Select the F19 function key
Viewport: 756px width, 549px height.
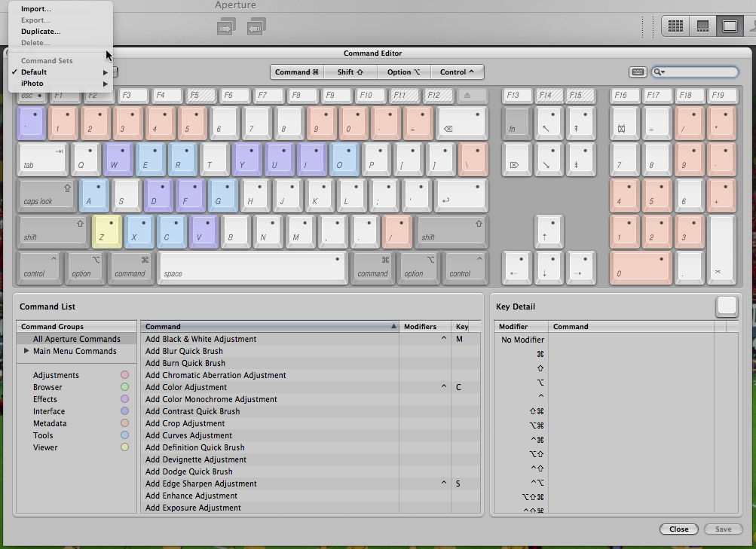coord(722,96)
